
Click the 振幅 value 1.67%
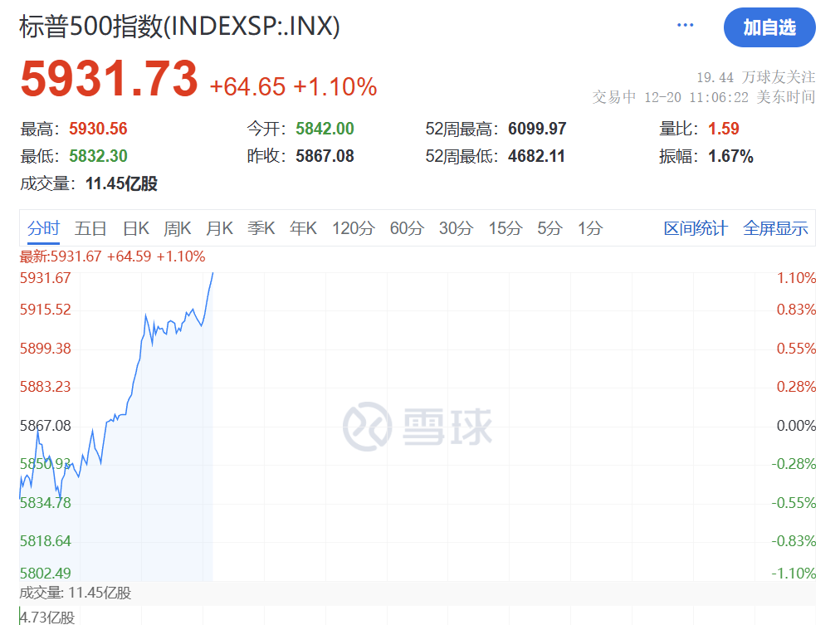(x=730, y=156)
